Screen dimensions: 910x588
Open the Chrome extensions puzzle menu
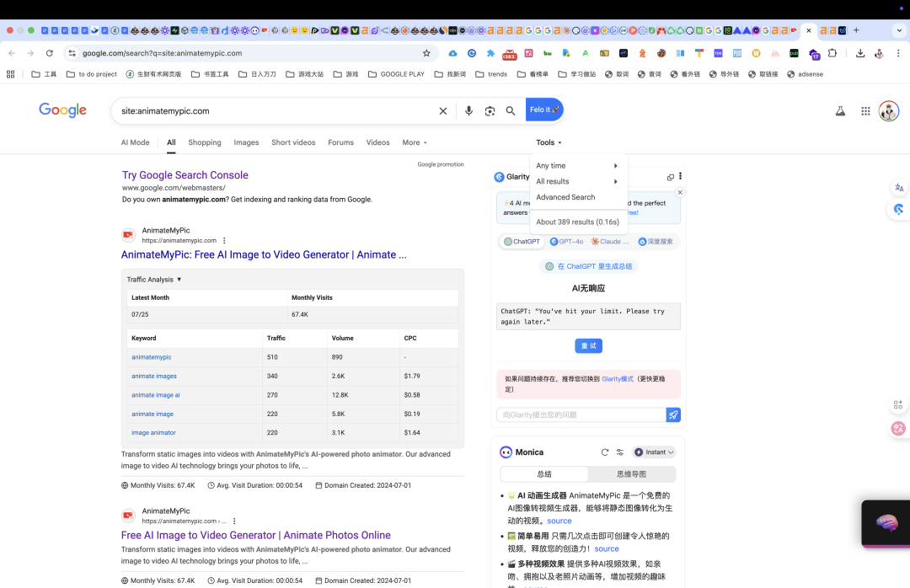(x=832, y=53)
